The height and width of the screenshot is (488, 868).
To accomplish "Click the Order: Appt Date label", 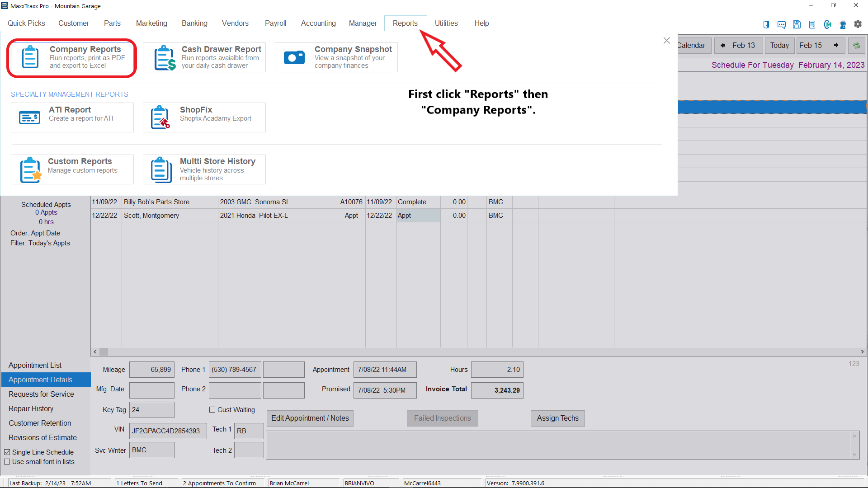I will click(35, 233).
